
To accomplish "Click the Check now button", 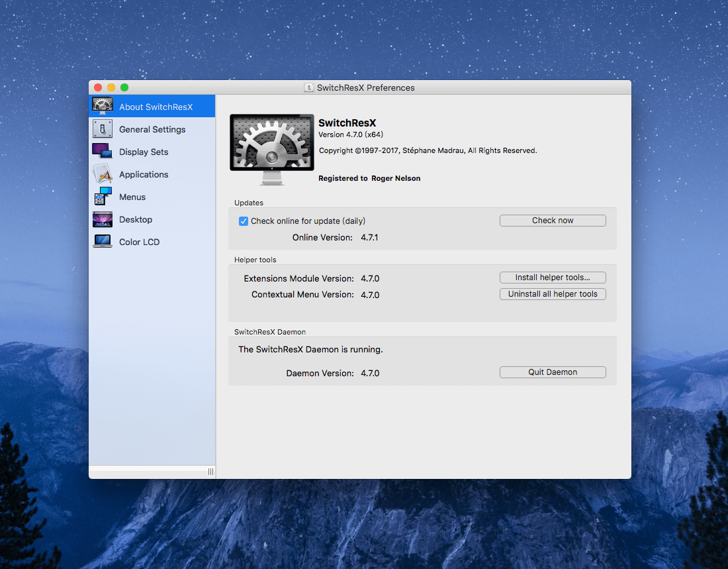I will click(x=553, y=221).
